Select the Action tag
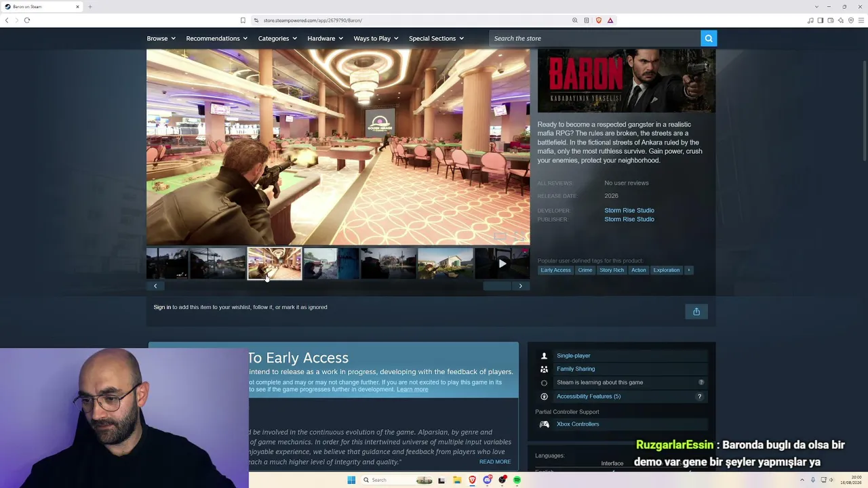 tap(639, 270)
